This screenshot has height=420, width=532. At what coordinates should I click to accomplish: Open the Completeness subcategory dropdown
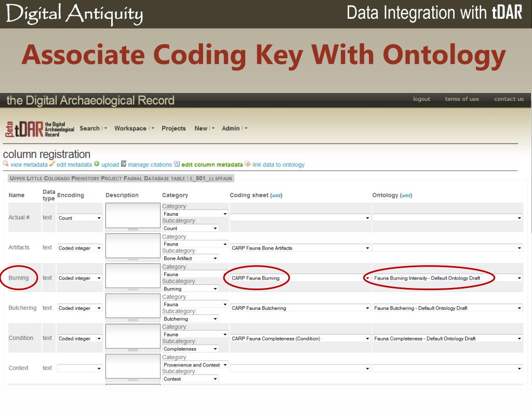[190, 349]
